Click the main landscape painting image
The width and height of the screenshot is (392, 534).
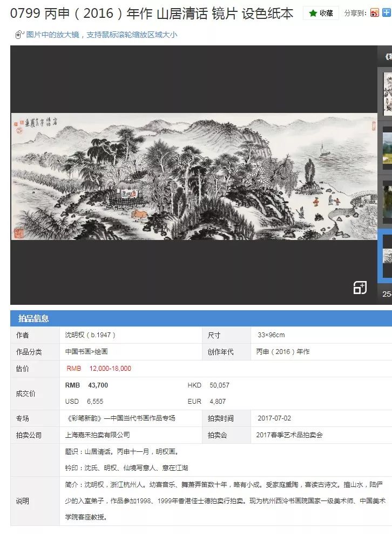[194, 176]
